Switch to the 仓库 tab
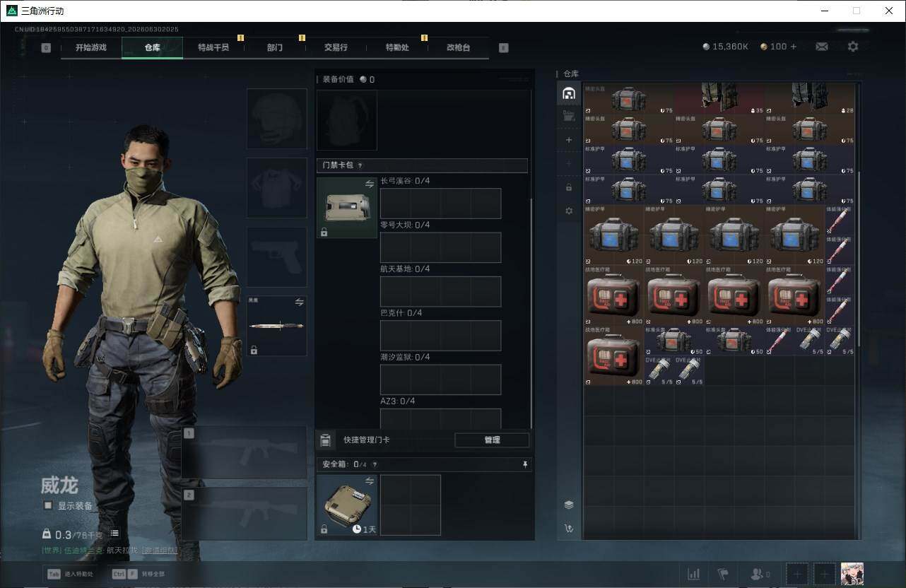This screenshot has height=588, width=906. pos(152,48)
